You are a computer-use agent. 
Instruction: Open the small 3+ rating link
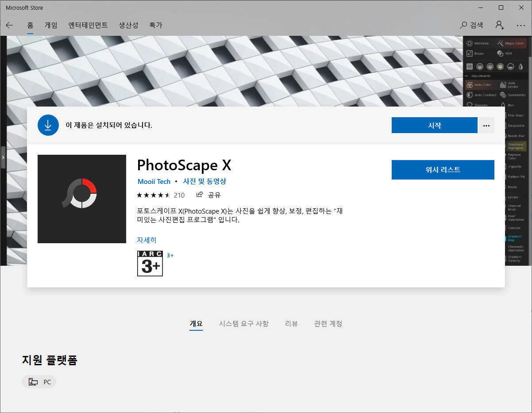(170, 255)
